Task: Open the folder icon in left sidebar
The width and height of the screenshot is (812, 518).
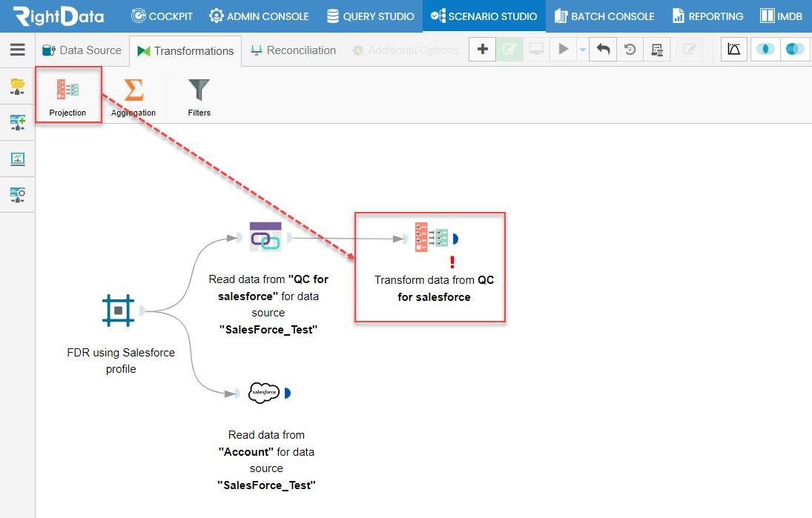Action: (18, 87)
